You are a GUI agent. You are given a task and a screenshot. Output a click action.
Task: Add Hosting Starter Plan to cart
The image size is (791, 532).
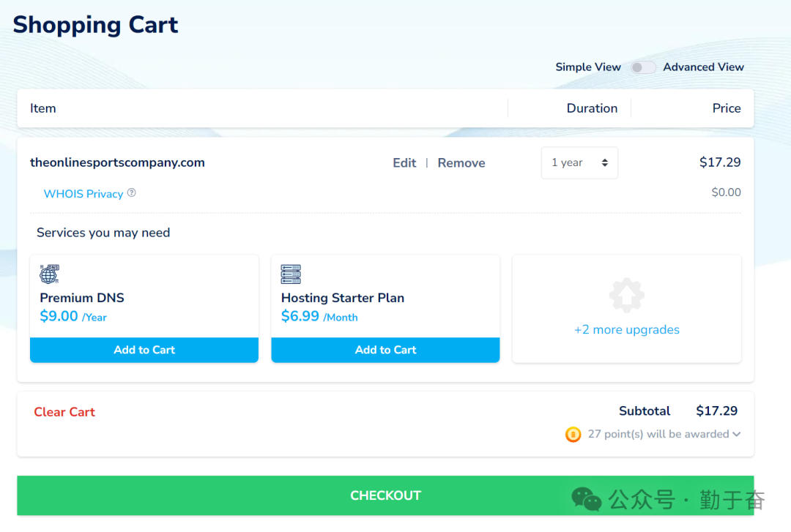(385, 350)
